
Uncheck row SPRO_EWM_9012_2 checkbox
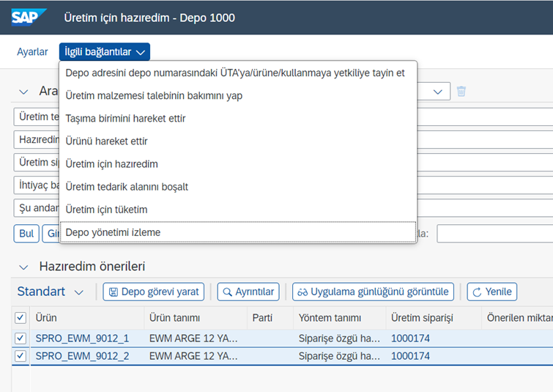(x=21, y=355)
